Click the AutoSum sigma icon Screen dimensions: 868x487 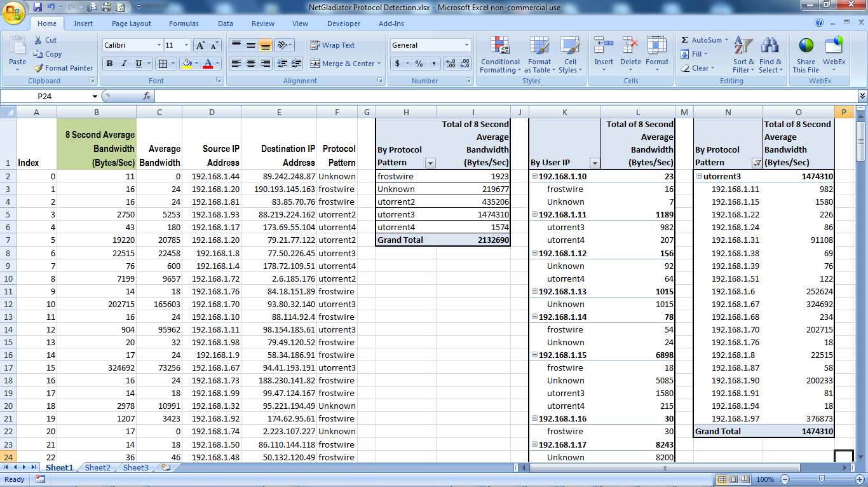(x=685, y=39)
